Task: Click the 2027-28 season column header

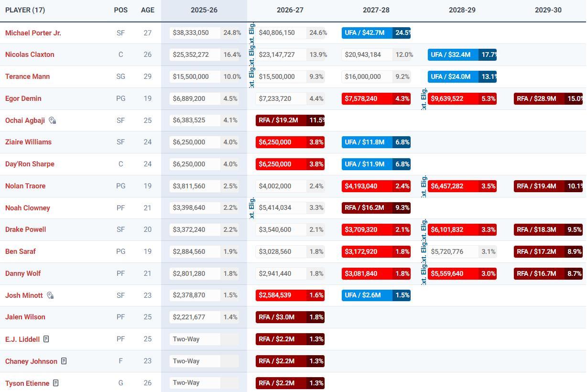Action: 376,10
